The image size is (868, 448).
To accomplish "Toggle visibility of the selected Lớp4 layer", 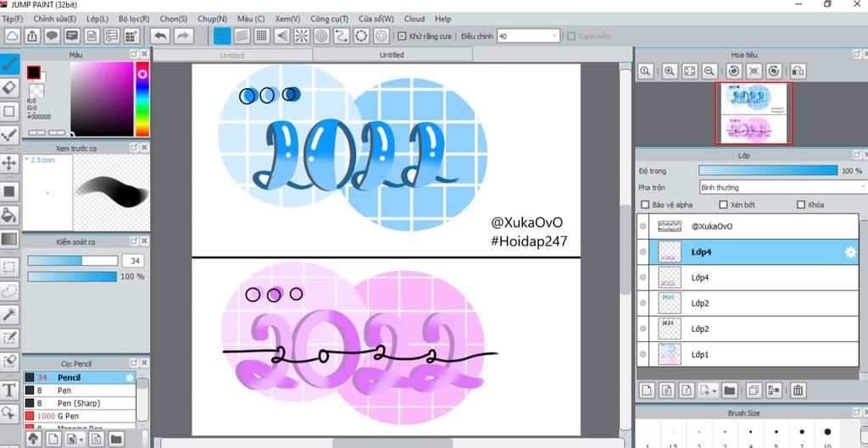I will tap(643, 252).
